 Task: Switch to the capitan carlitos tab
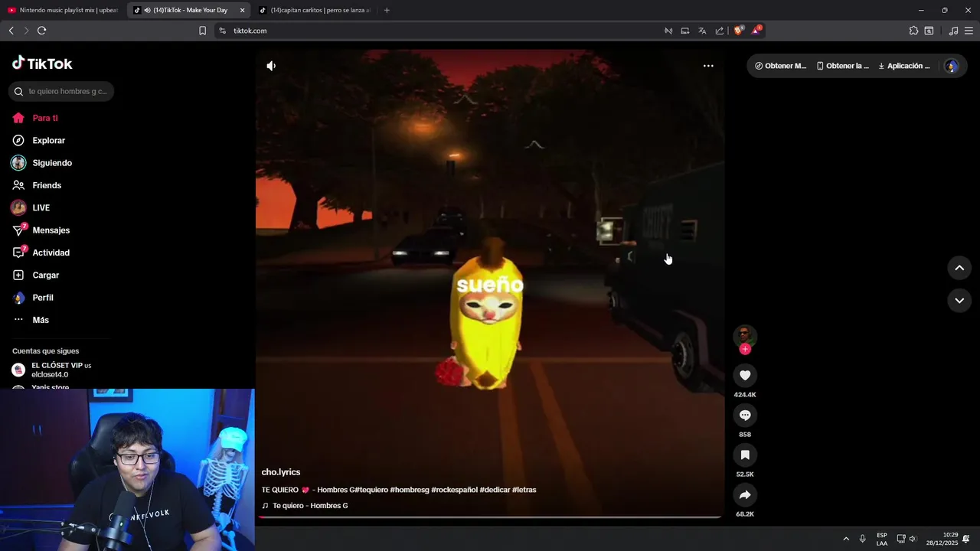coord(315,10)
